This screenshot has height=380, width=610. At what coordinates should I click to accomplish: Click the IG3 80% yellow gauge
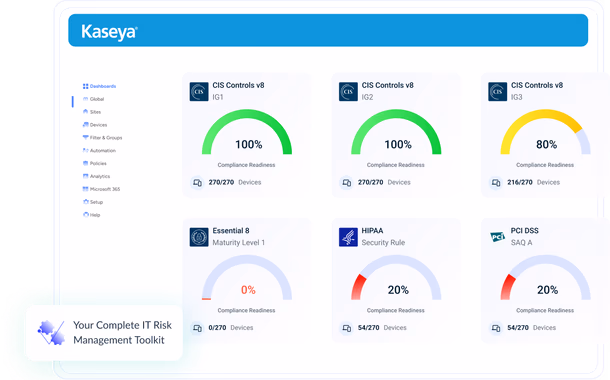tap(545, 132)
